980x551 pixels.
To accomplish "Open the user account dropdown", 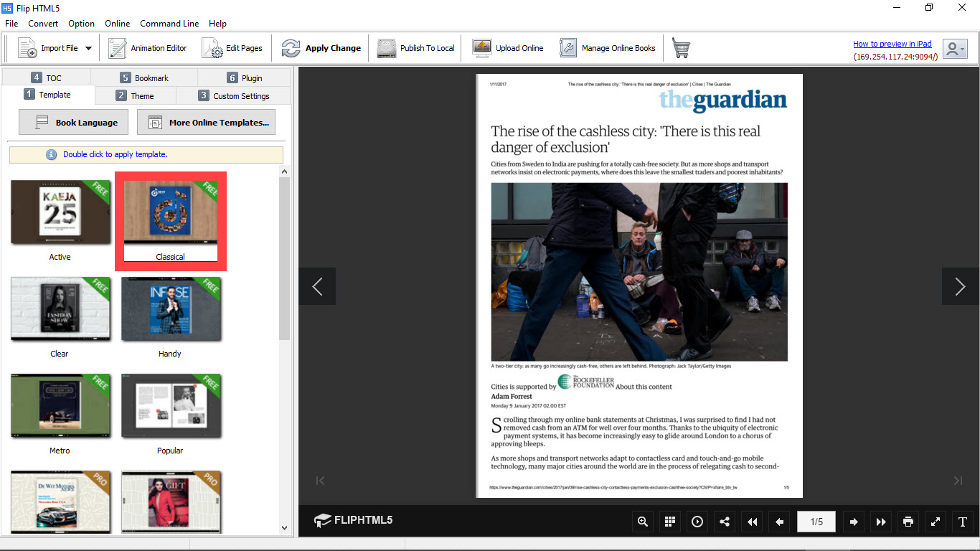I will click(x=955, y=49).
